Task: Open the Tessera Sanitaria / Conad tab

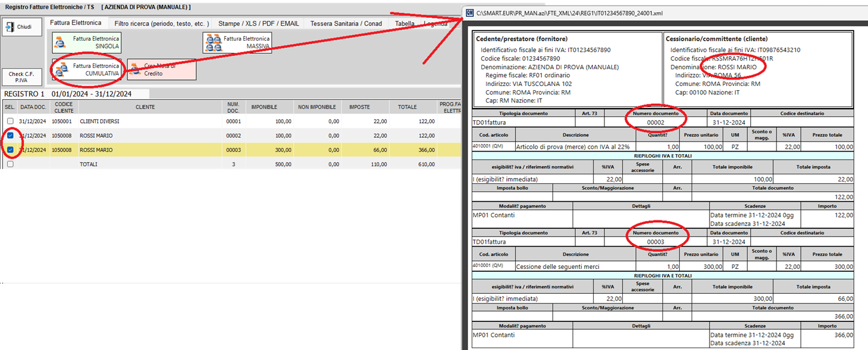Action: [346, 23]
